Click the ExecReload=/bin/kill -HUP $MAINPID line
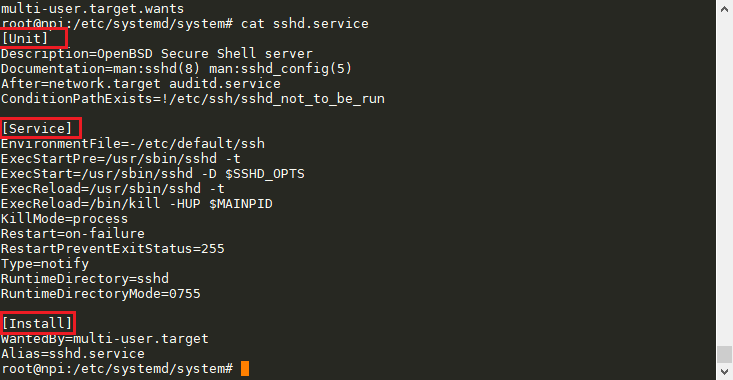733x380 pixels. coord(137,204)
